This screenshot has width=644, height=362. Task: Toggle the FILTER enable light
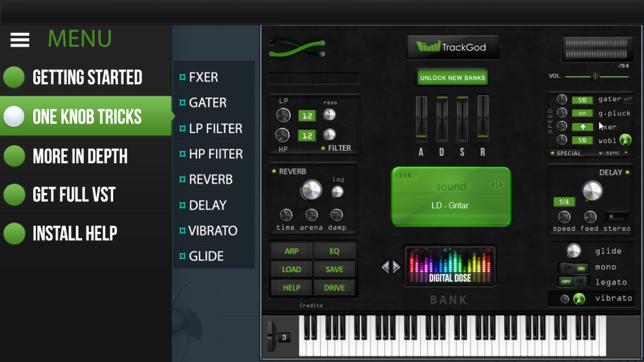(324, 148)
